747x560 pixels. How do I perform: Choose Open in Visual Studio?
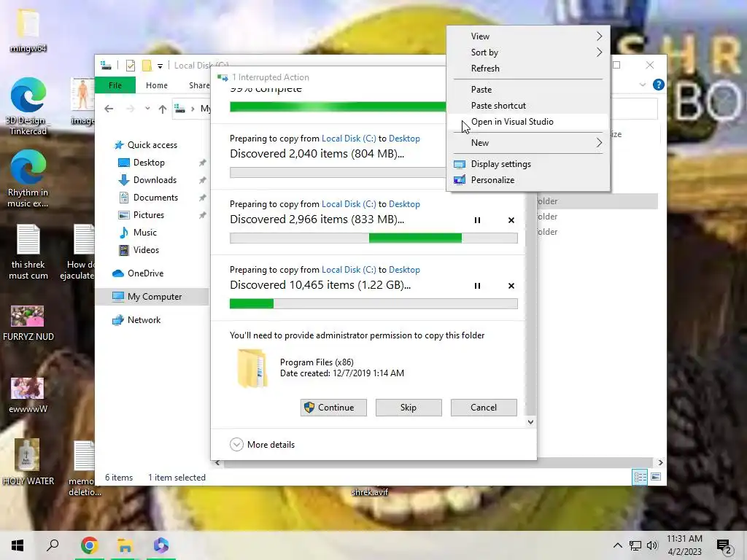[x=528, y=122]
